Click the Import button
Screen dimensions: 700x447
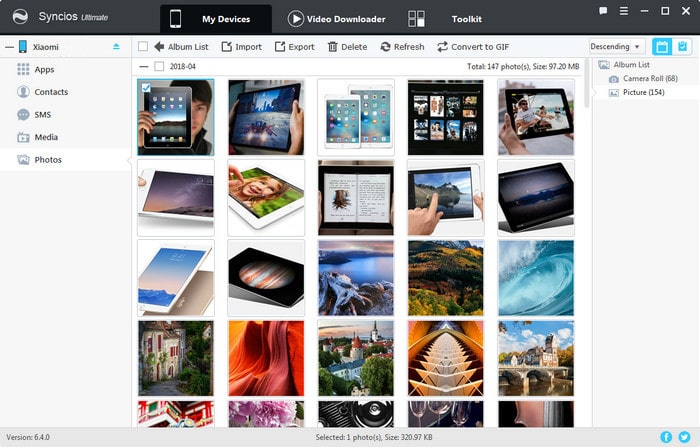[x=242, y=46]
